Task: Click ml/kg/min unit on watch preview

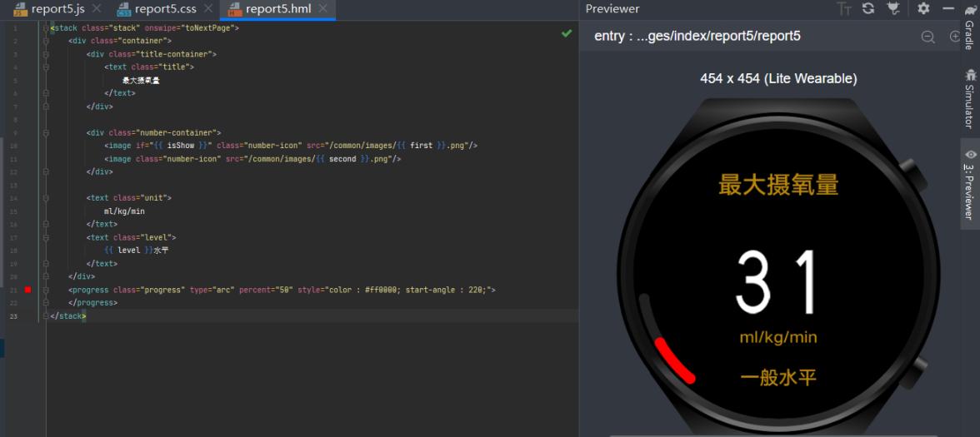Action: [778, 338]
